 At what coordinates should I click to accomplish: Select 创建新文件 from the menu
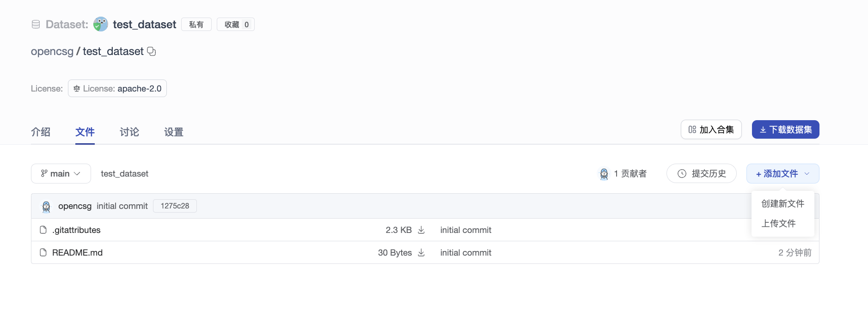[782, 203]
